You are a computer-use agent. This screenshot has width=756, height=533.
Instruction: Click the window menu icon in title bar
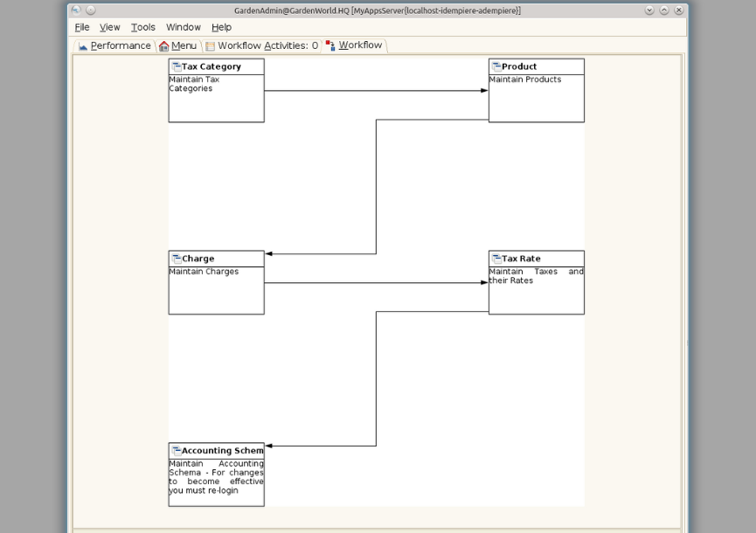click(76, 10)
